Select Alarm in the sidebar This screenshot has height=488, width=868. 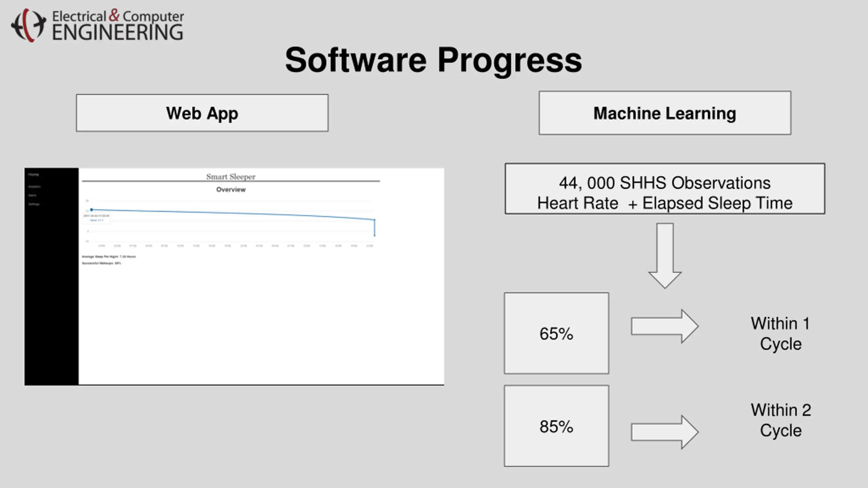[x=32, y=196]
